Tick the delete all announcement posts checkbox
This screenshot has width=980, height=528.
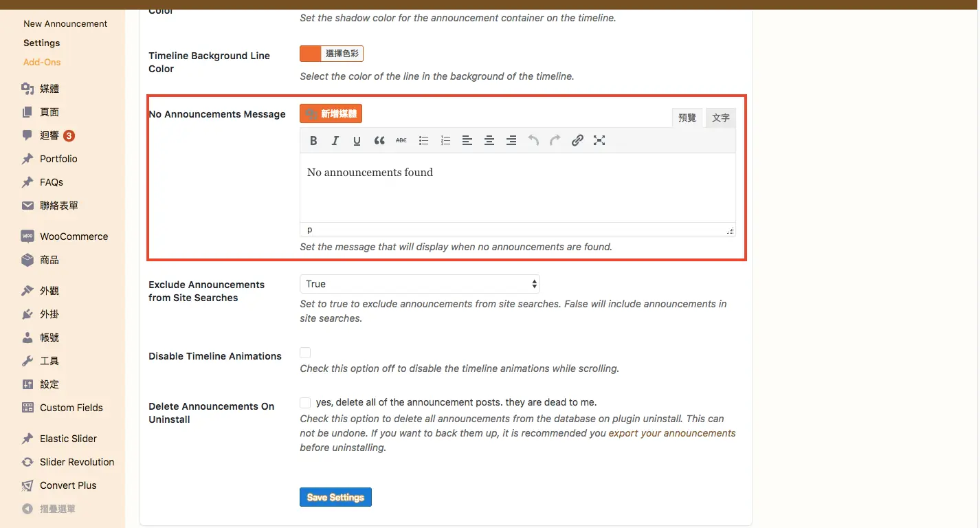point(305,403)
